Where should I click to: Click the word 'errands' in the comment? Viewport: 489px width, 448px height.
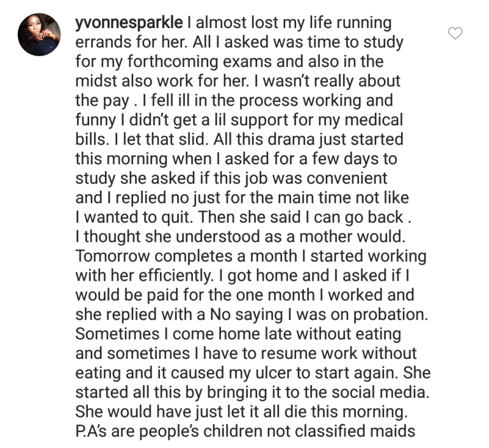(103, 42)
